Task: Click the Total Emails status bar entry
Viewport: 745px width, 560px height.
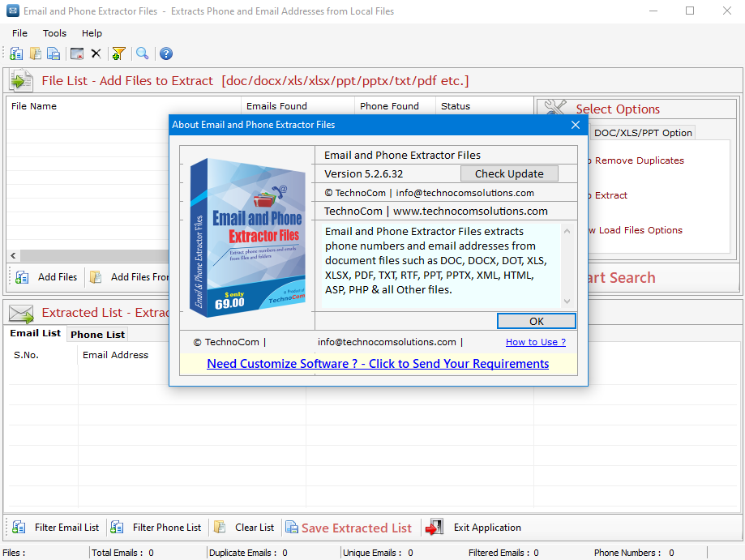Action: (122, 553)
